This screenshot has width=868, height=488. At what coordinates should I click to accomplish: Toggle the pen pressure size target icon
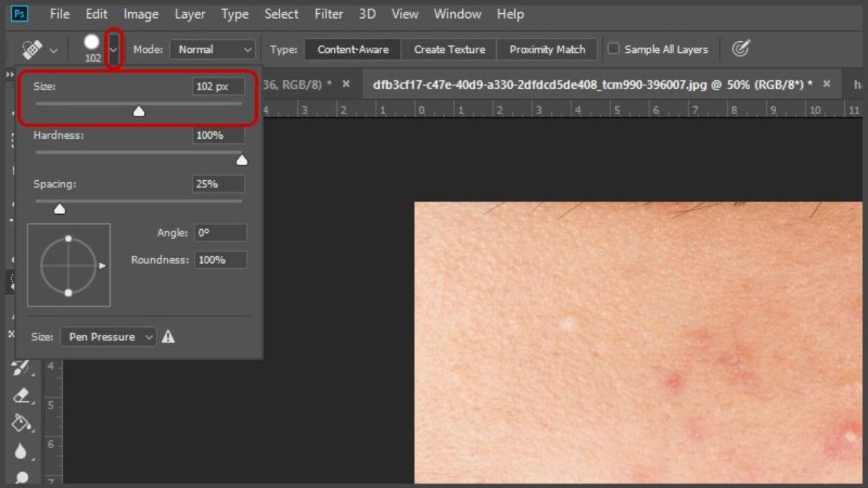[x=740, y=48]
